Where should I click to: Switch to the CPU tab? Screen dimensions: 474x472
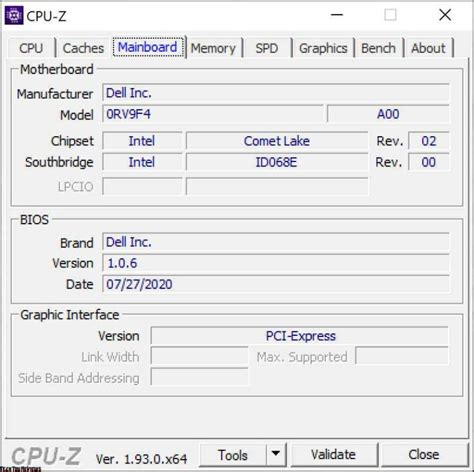coord(31,48)
